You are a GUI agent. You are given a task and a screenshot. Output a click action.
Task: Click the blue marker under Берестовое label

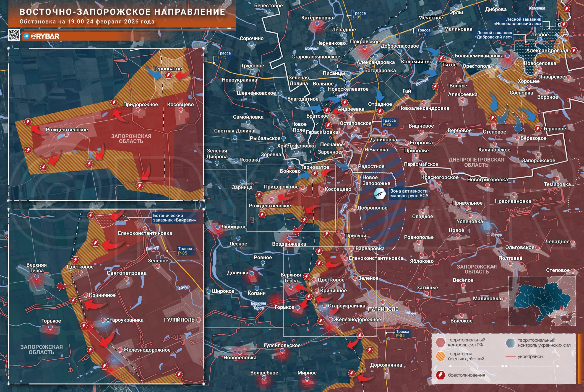point(268,11)
